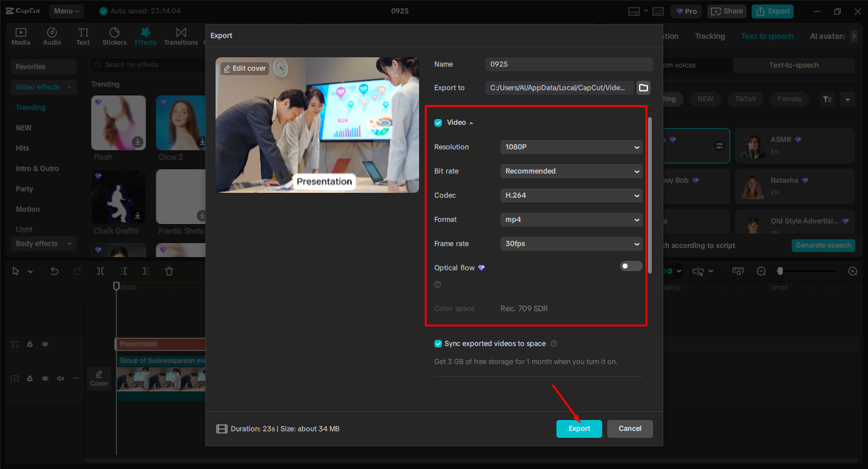Screen dimensions: 868x469
Task: Delete selection using the trash icon
Action: 169,270
